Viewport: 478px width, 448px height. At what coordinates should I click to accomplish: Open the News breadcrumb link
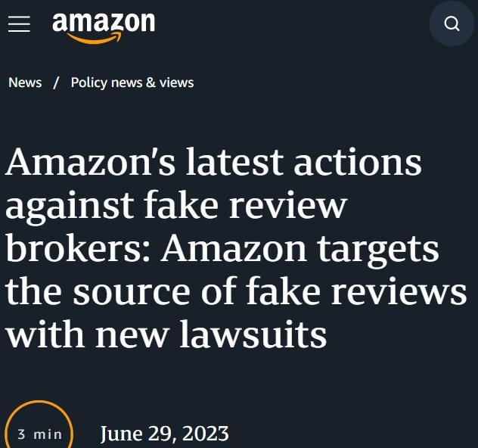25,82
